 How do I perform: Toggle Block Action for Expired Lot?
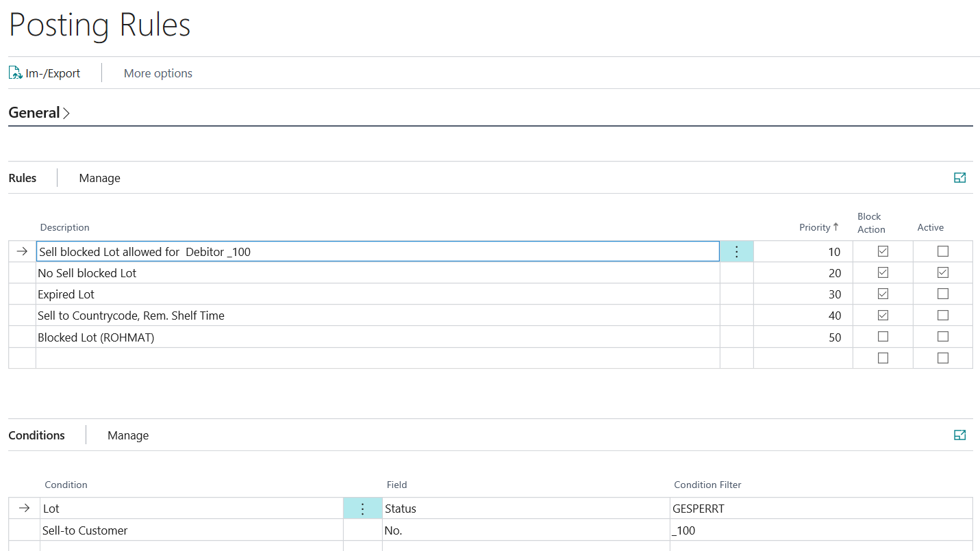pos(883,294)
